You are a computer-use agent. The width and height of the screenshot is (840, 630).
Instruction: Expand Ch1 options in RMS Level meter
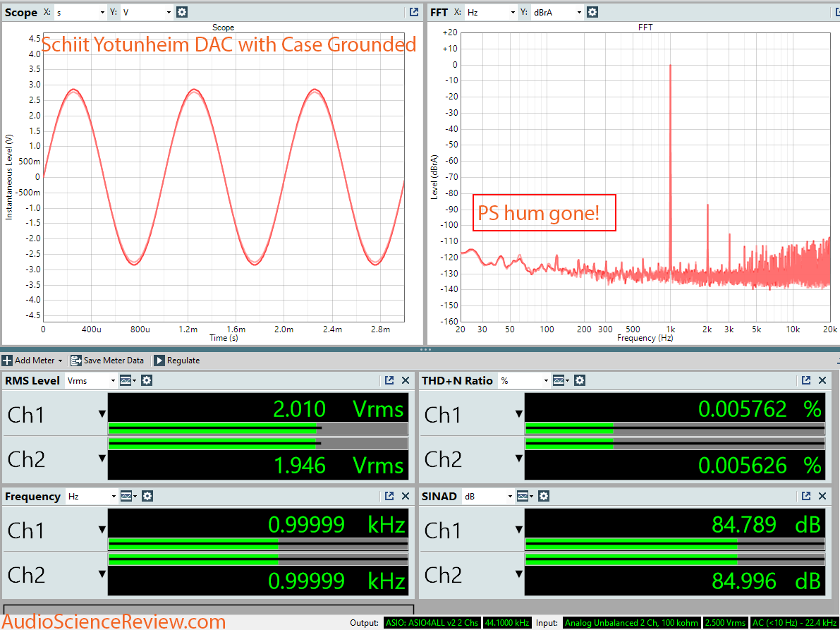click(102, 413)
